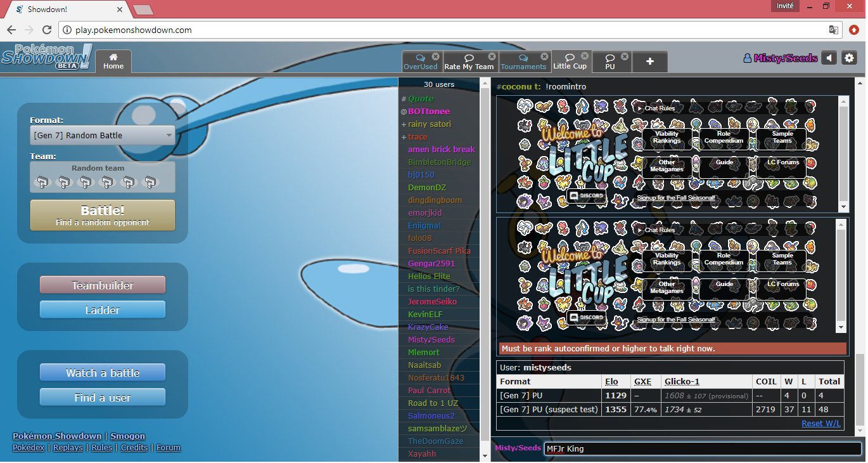This screenshot has height=463, width=868.
Task: Open the Forum link
Action: coord(169,447)
